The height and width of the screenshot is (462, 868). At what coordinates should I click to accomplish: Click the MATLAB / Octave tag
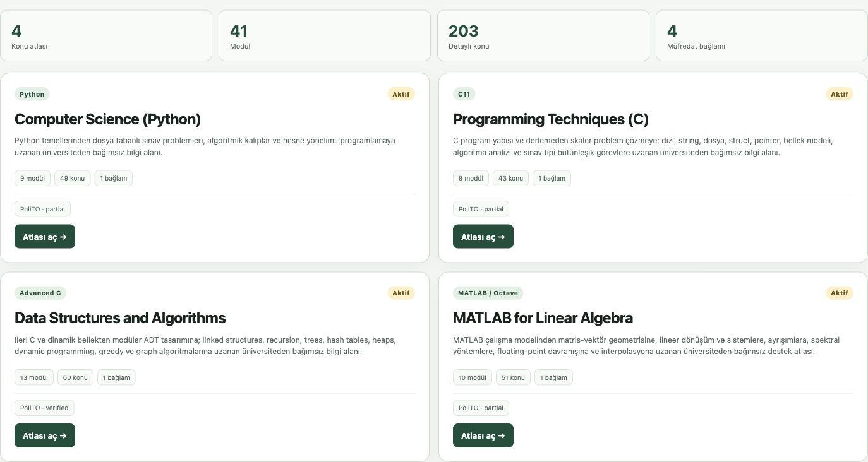point(488,293)
